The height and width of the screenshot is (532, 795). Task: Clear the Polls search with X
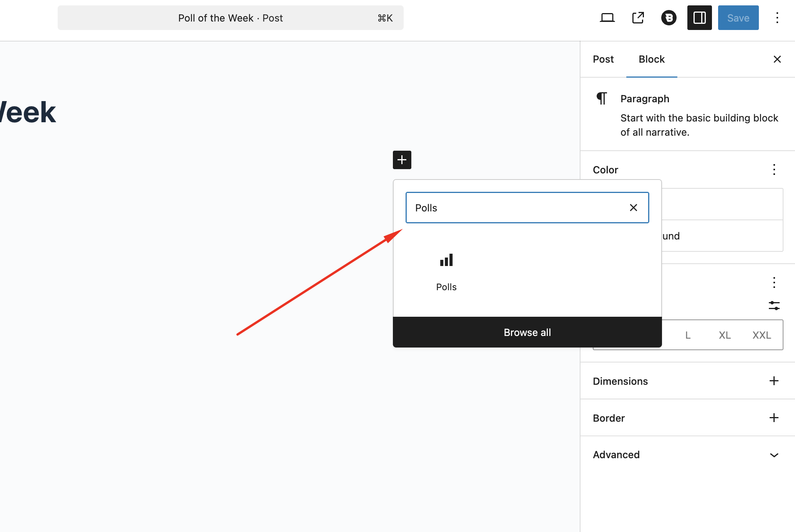point(634,208)
